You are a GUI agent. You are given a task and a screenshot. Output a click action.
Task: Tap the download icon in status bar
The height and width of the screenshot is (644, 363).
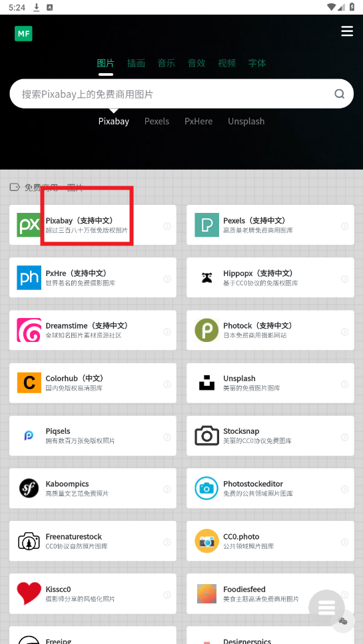pyautogui.click(x=37, y=7)
